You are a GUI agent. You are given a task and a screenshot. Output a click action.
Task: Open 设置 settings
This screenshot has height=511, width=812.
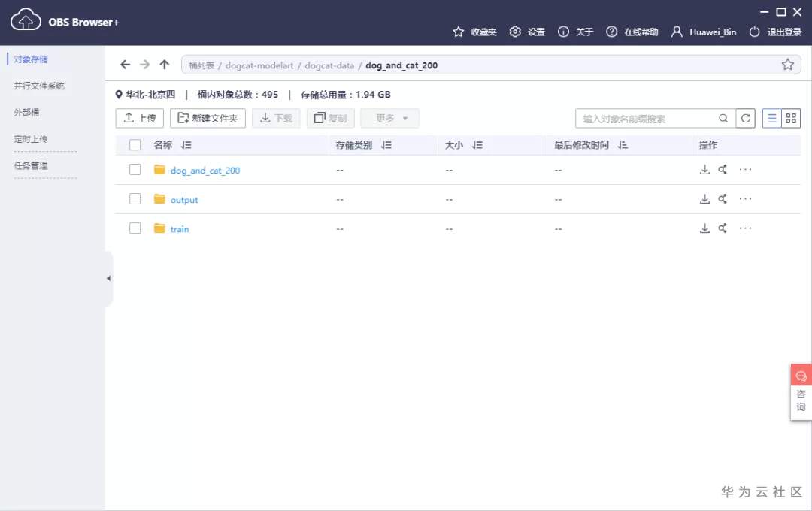click(x=527, y=32)
